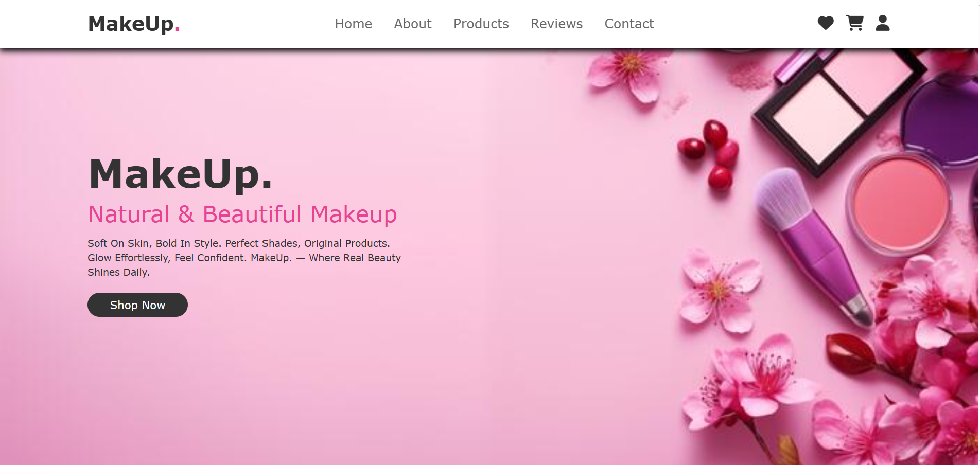The height and width of the screenshot is (465, 980).
Task: Click the MakeUp. logo in header
Action: (x=134, y=24)
